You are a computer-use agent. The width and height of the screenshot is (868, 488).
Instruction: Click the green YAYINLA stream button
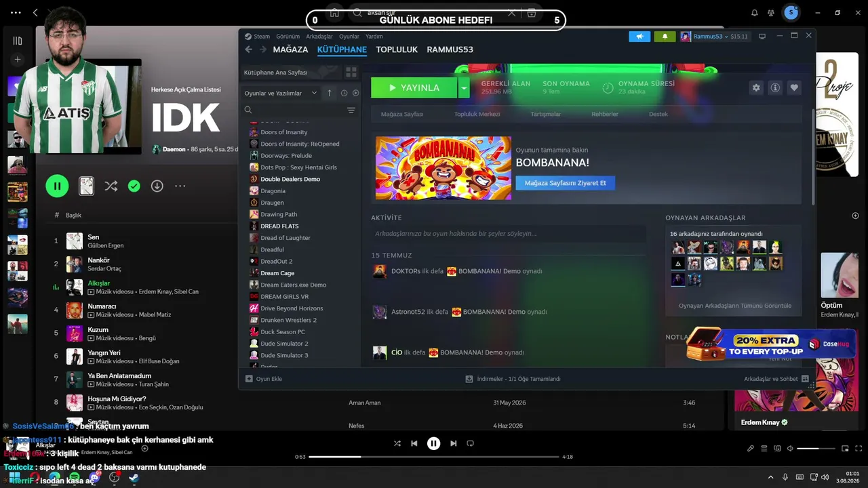click(x=414, y=87)
